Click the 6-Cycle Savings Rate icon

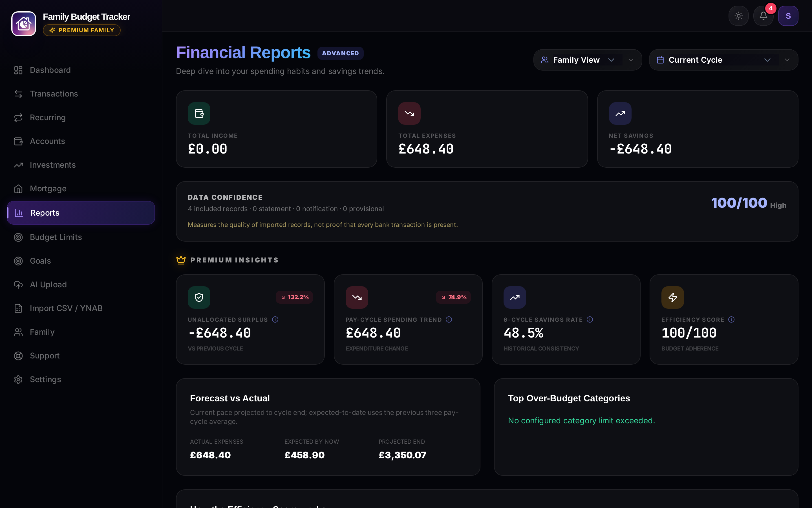515,297
